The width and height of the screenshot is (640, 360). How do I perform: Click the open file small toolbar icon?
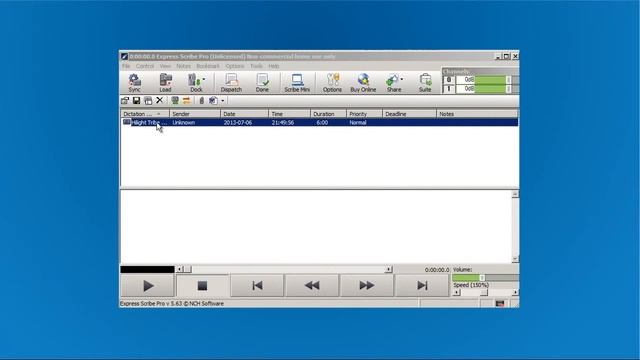pyautogui.click(x=125, y=100)
